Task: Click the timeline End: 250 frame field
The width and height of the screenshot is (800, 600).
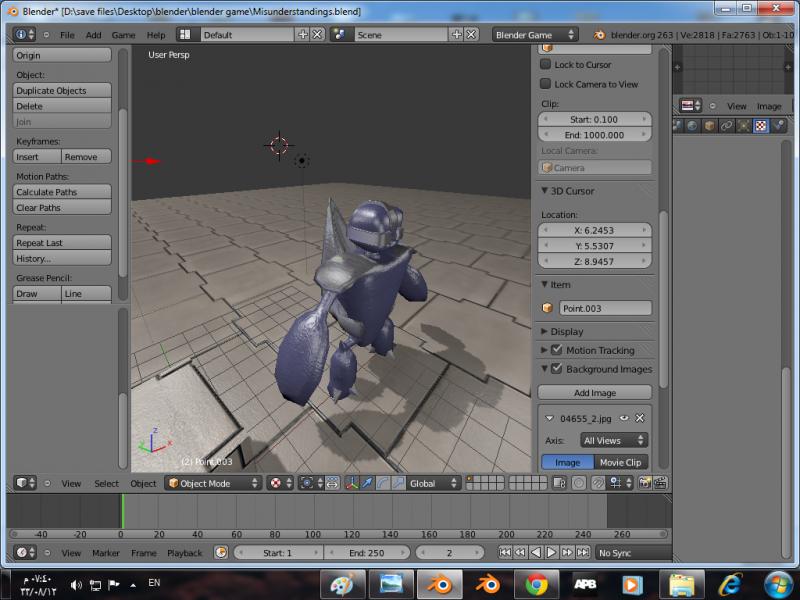Action: 367,553
